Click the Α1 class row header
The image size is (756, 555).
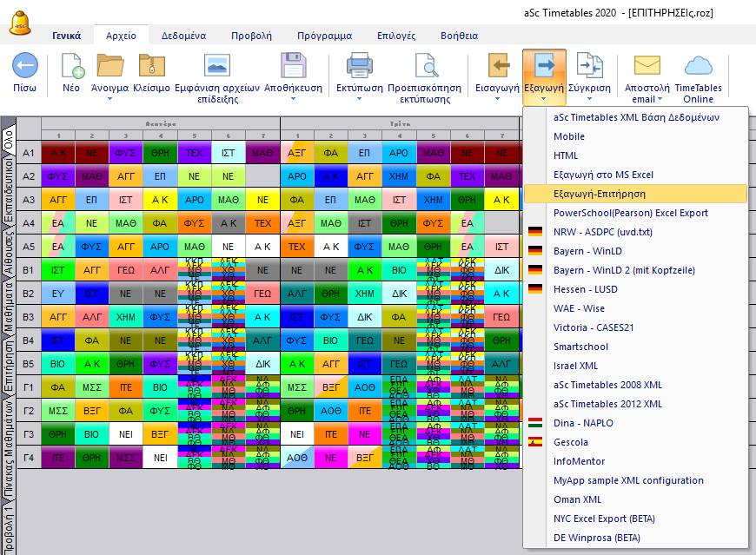29,153
